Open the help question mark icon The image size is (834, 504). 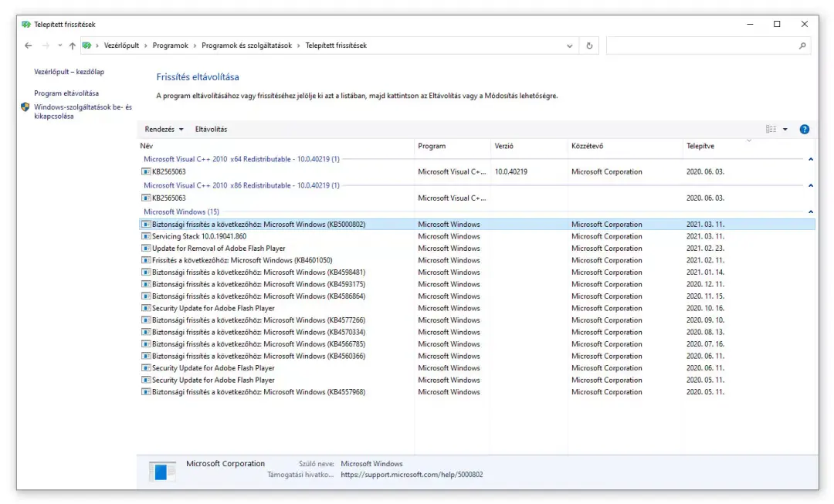coord(804,129)
